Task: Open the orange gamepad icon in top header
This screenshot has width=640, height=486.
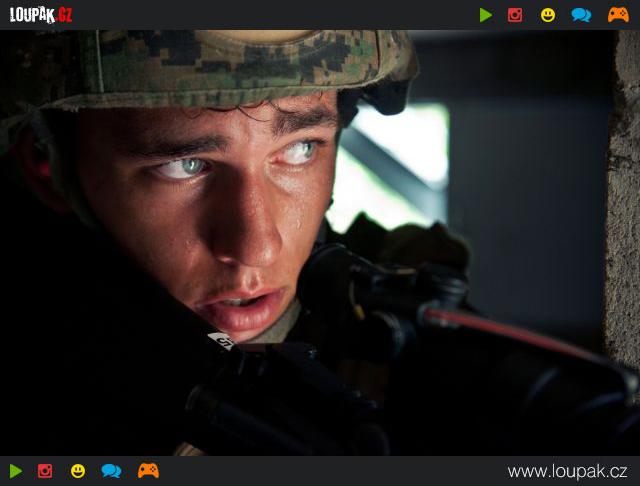Action: 618,15
